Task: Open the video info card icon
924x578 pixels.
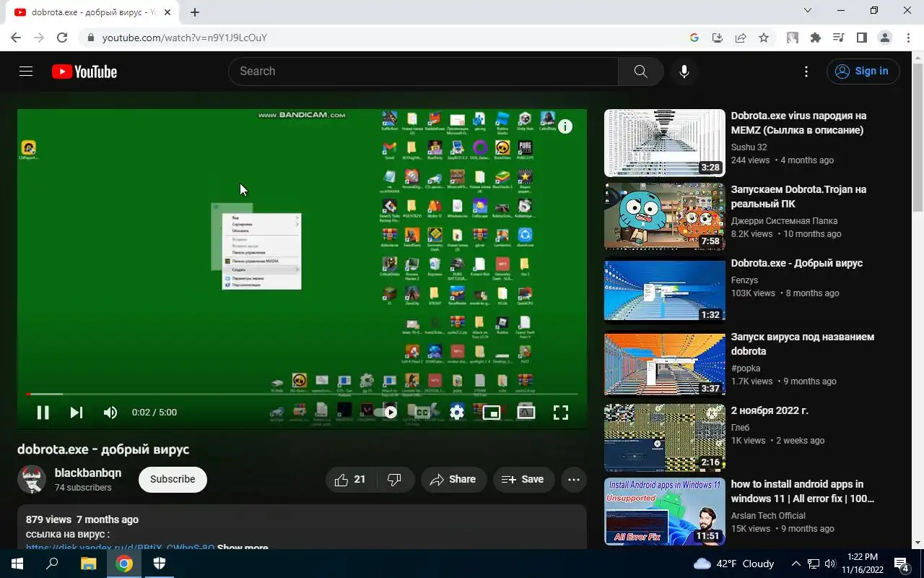Action: coord(565,126)
